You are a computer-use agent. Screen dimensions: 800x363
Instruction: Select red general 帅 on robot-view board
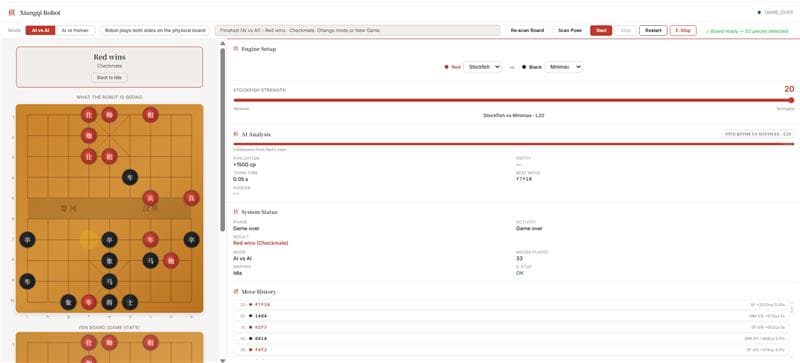pyautogui.click(x=109, y=115)
